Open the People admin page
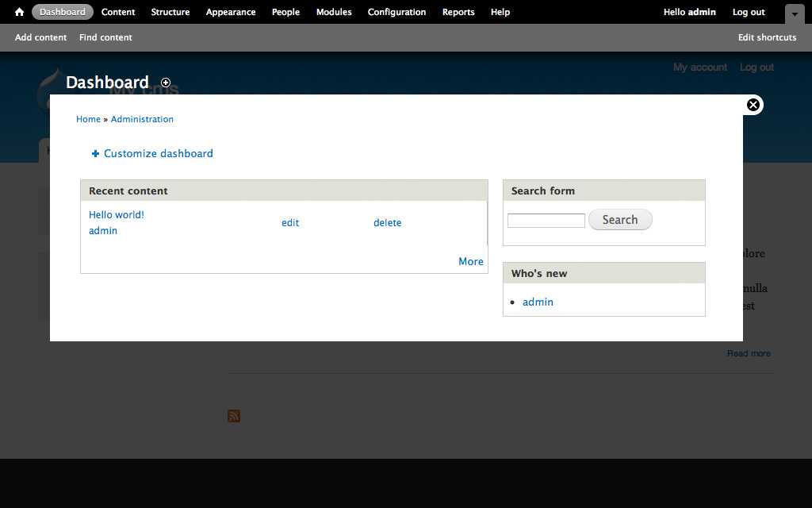Screen dimensions: 812x508 pos(285,12)
